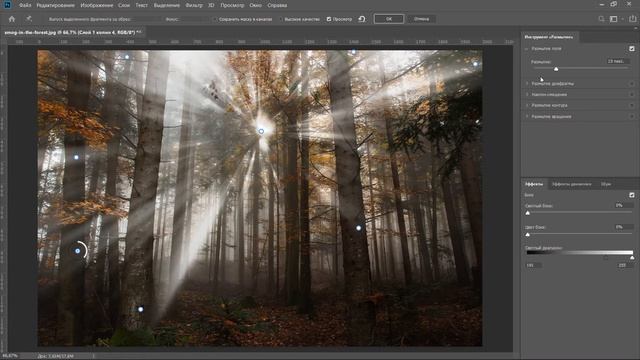Click the Photoshop logo icon
This screenshot has width=640, height=360.
(x=7, y=5)
